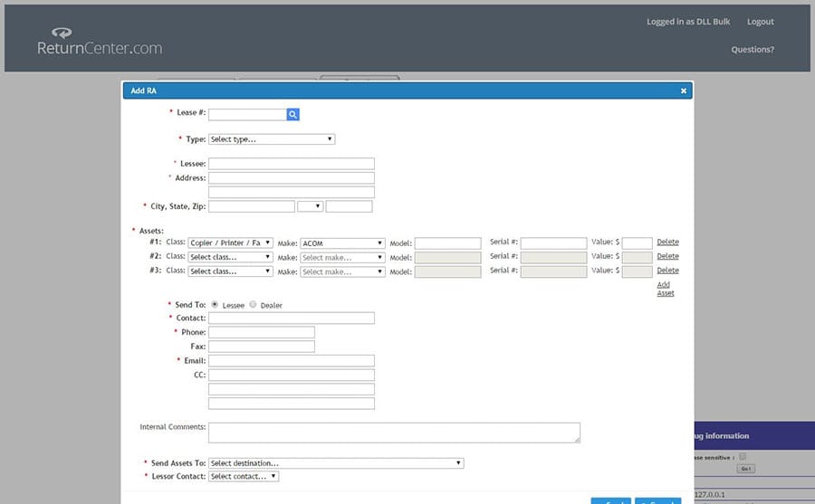Delete asset #2 row
Image resolution: width=815 pixels, height=504 pixels.
pyautogui.click(x=668, y=256)
